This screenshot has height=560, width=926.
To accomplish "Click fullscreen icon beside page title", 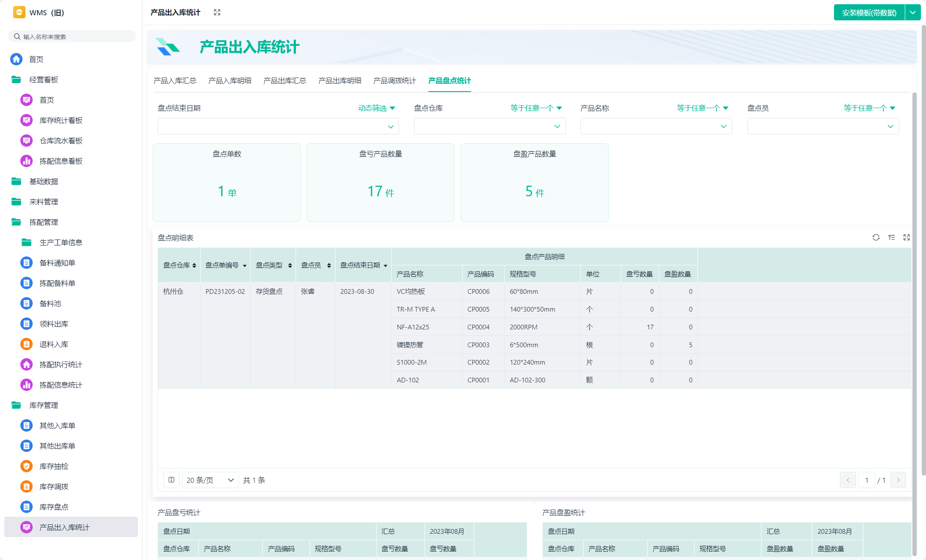I will (x=217, y=12).
